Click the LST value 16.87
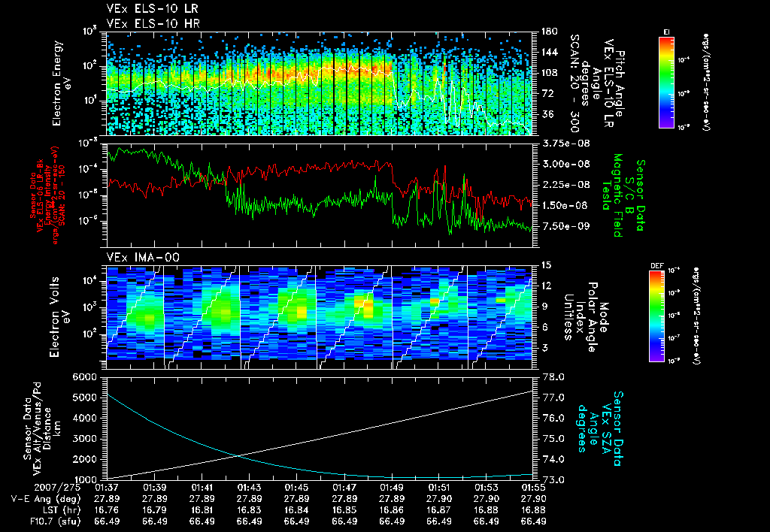 tap(439, 510)
